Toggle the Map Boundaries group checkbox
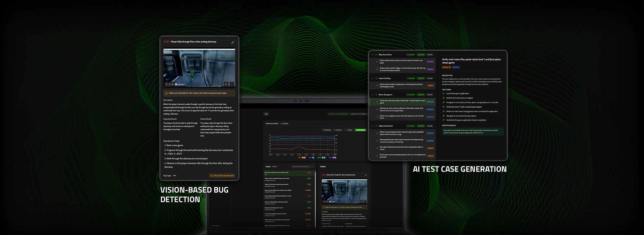 pos(376,55)
